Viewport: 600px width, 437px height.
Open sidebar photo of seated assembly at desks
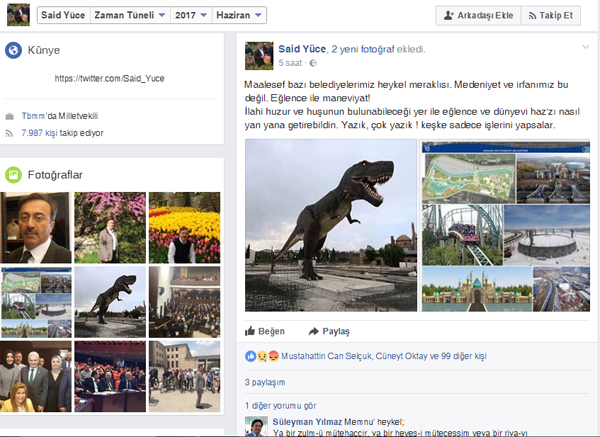[110, 377]
